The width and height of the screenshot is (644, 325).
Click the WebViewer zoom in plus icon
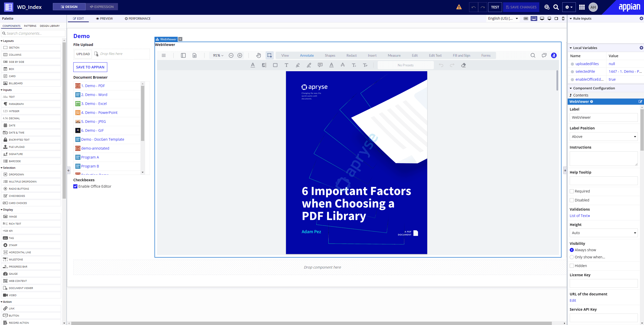pyautogui.click(x=240, y=55)
